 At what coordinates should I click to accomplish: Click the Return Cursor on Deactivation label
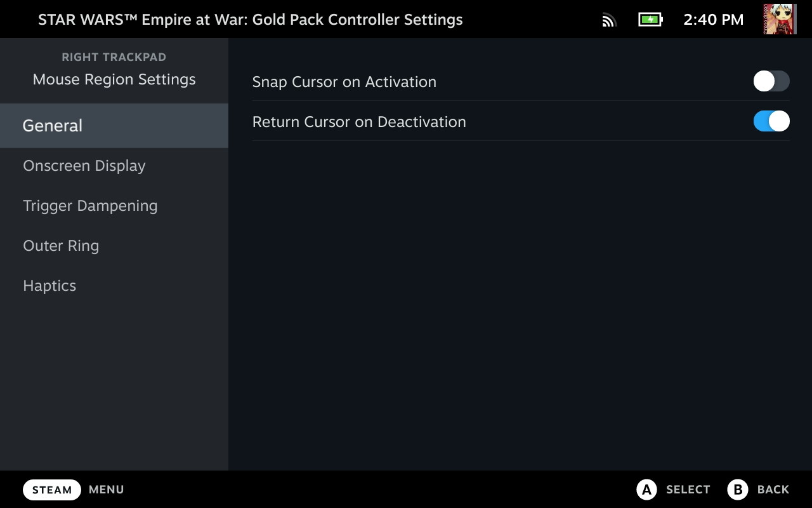pyautogui.click(x=359, y=122)
